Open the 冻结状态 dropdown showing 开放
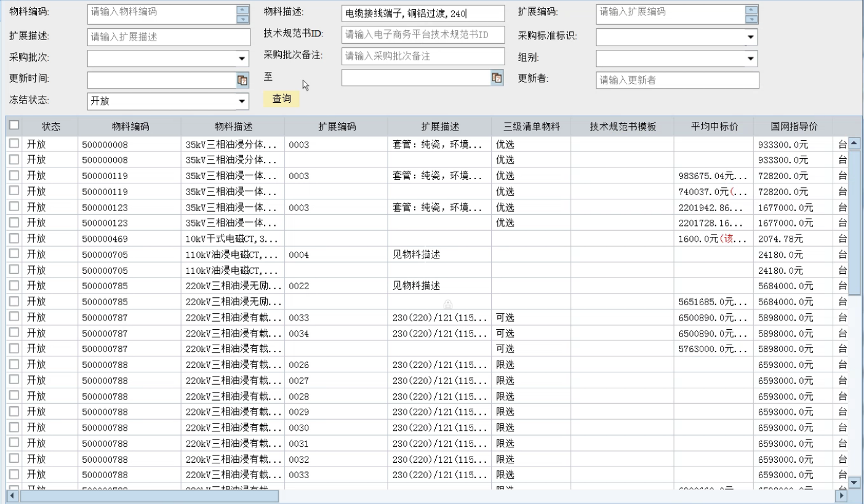This screenshot has height=504, width=864. coord(242,102)
